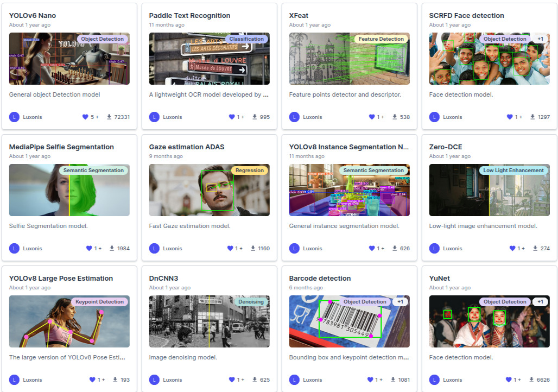The height and width of the screenshot is (392, 558).
Task: Click the heart icon on YuNet card
Action: [509, 380]
